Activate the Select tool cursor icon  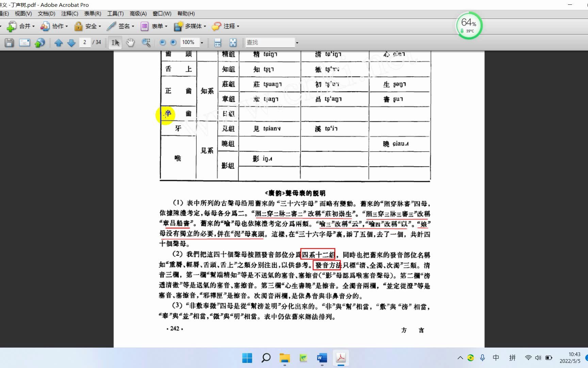(x=115, y=43)
